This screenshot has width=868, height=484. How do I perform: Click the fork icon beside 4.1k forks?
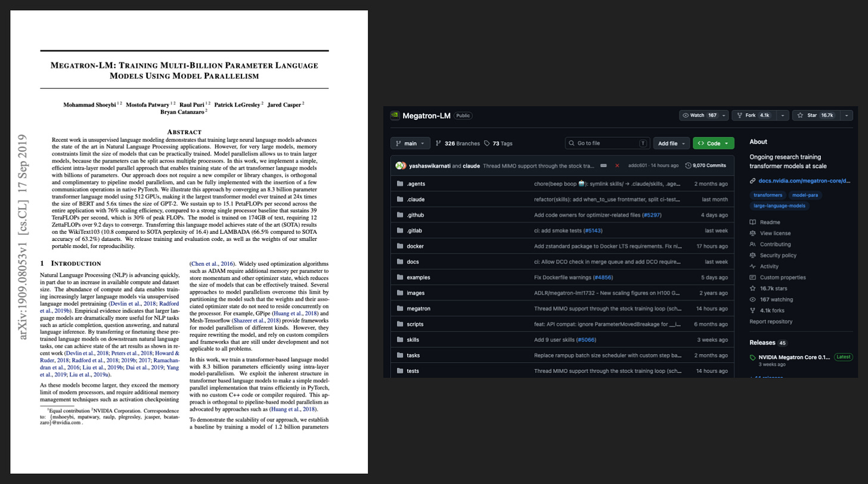752,311
